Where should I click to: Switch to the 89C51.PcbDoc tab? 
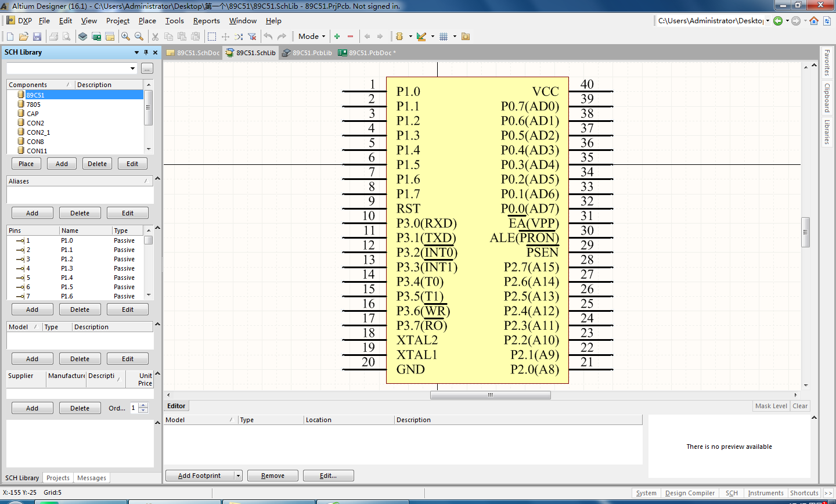(x=367, y=53)
